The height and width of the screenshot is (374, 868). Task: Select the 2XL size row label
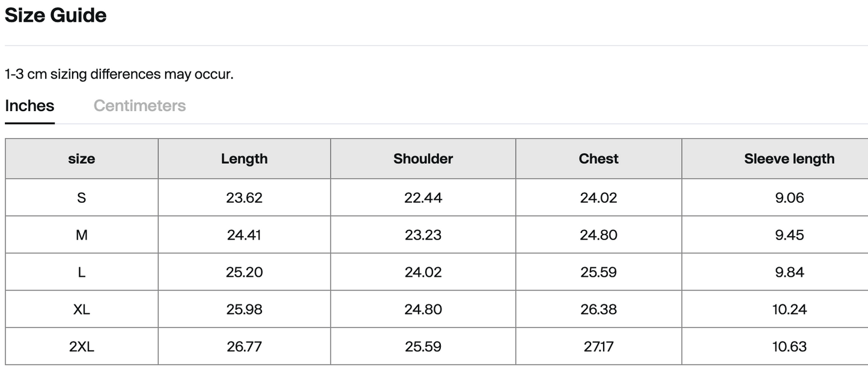(82, 346)
